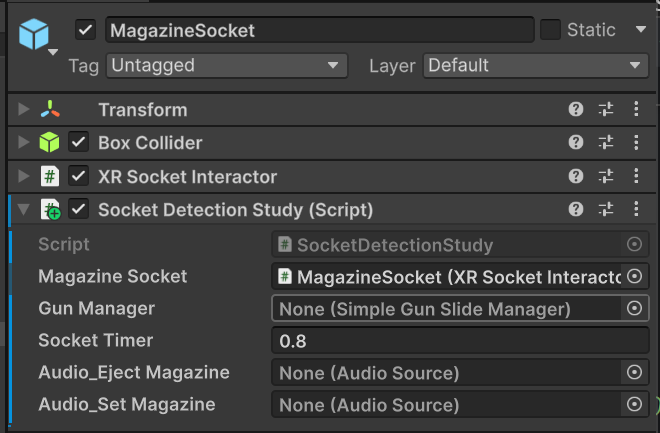
Task: Open the Static flags dropdown arrow
Action: pos(640,30)
